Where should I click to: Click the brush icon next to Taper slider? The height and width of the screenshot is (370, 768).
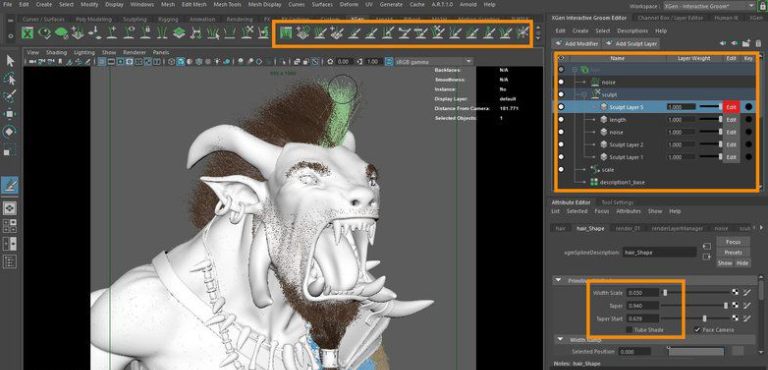(746, 305)
